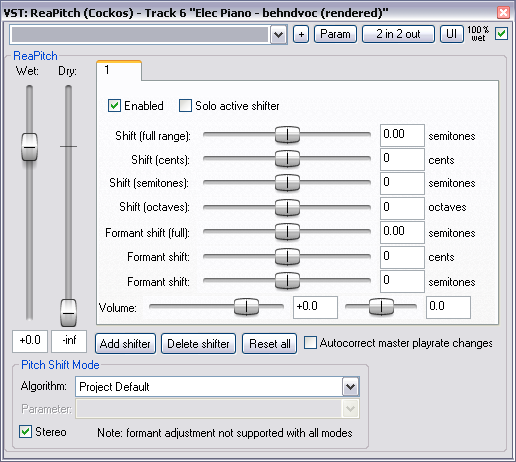Click the Shift (cents) value field
516x462 pixels.
(402, 159)
